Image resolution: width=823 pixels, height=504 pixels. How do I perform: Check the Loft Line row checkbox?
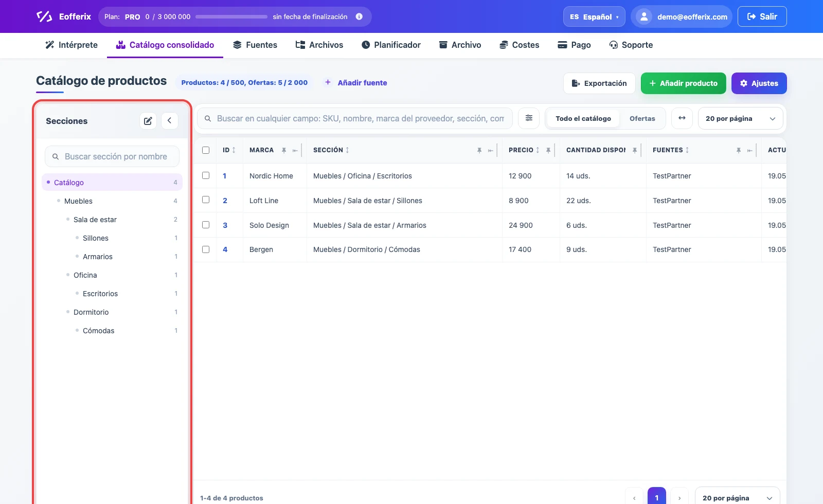(206, 200)
